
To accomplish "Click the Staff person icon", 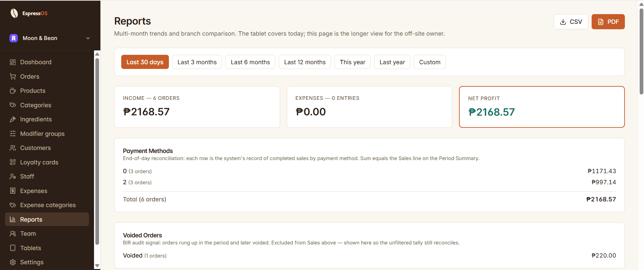I will coord(13,177).
